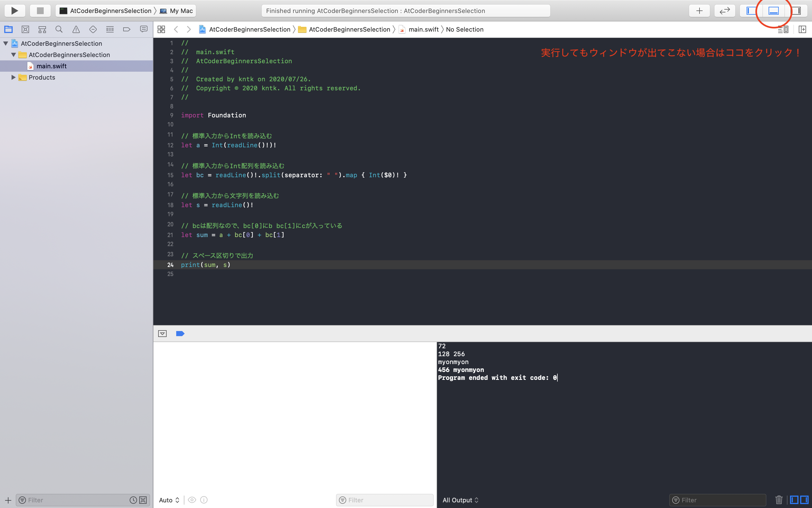This screenshot has width=812, height=508.
Task: Toggle recent files clock filter
Action: (x=133, y=500)
